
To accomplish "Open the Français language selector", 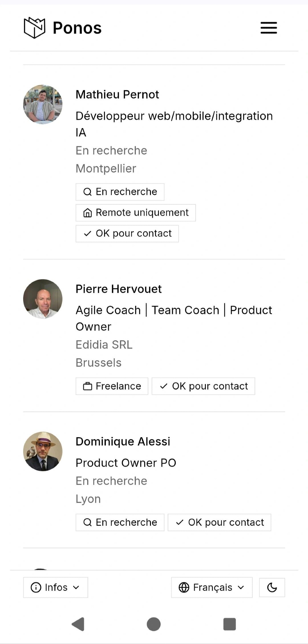I will coord(211,588).
